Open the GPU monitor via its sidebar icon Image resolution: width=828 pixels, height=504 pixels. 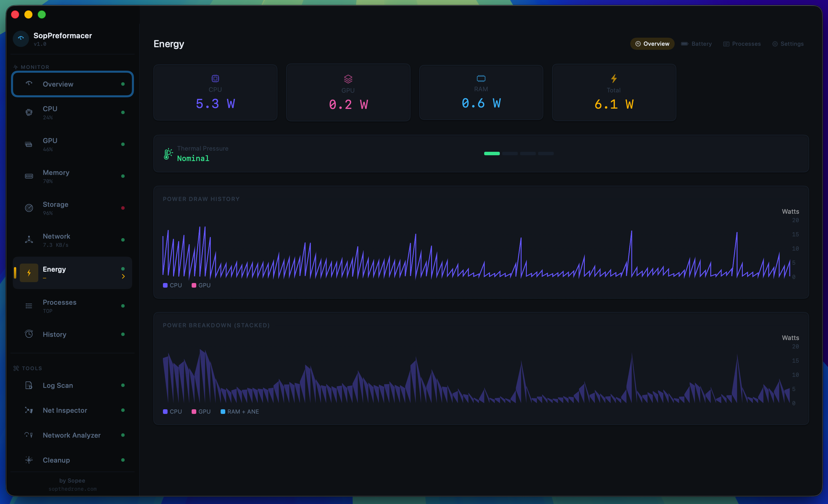(29, 144)
